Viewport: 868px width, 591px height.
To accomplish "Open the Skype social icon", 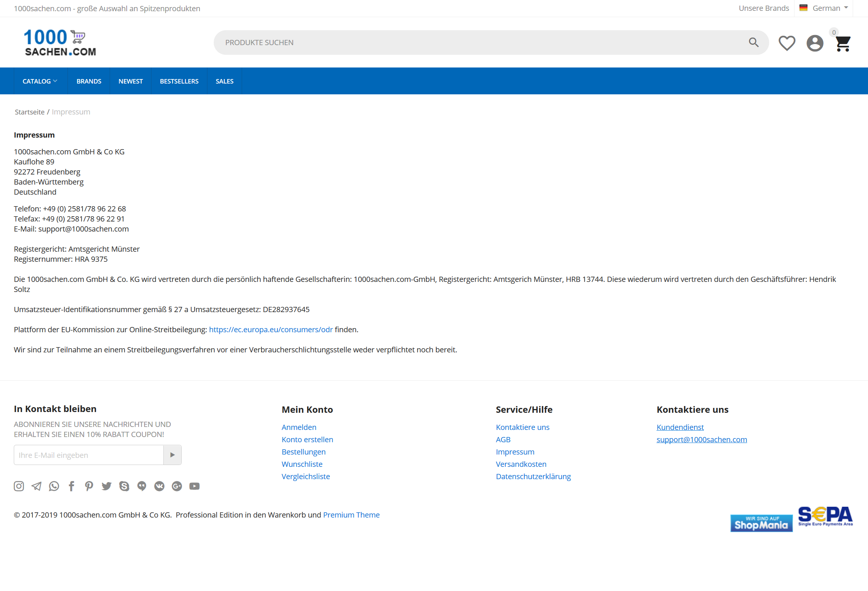I will (124, 486).
